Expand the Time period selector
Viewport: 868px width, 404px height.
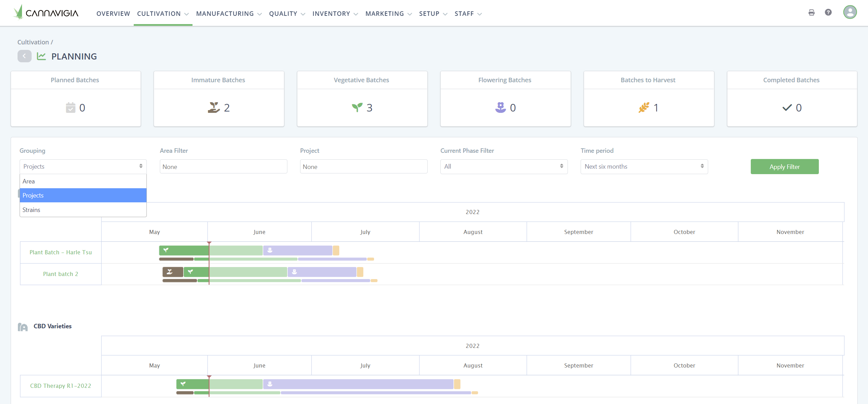644,167
